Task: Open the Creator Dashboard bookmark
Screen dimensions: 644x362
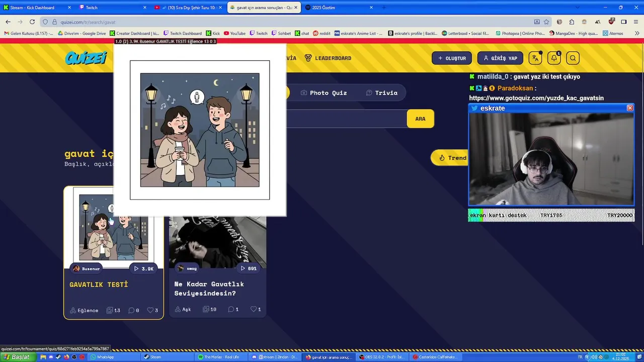Action: (x=134, y=33)
